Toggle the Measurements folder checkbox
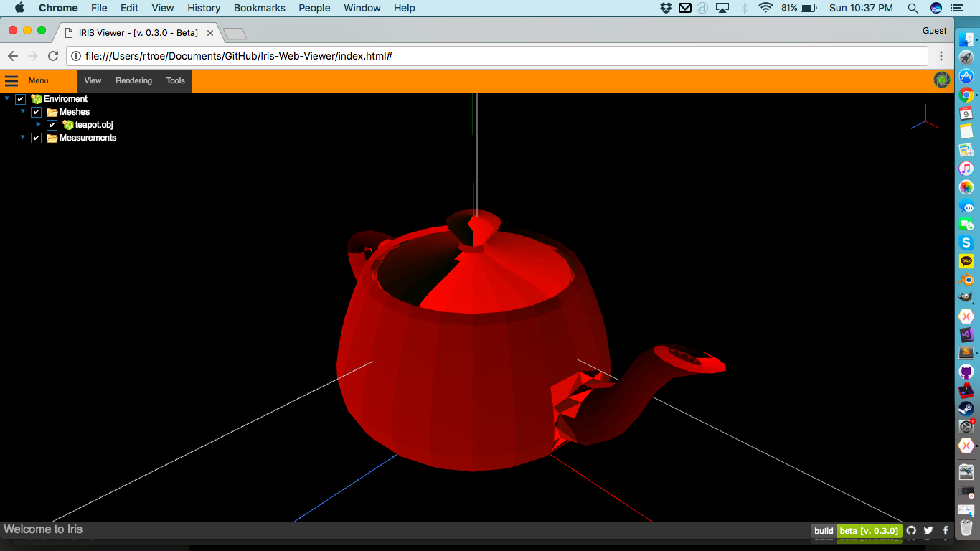 pos(37,138)
